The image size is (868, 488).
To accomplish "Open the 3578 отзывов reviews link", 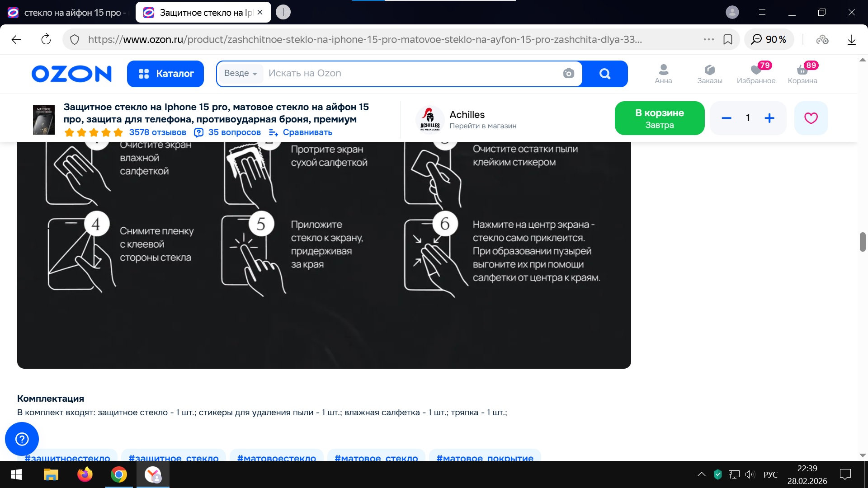I will coord(157,132).
